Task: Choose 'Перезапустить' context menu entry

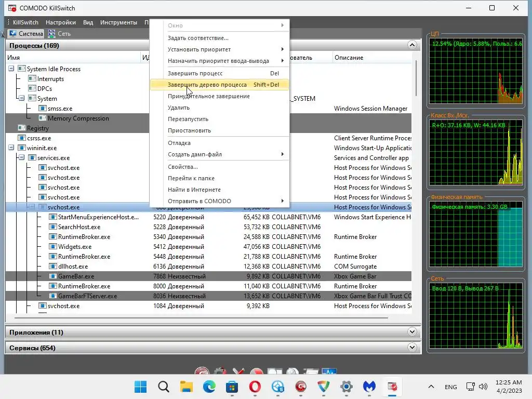Action: [220, 119]
